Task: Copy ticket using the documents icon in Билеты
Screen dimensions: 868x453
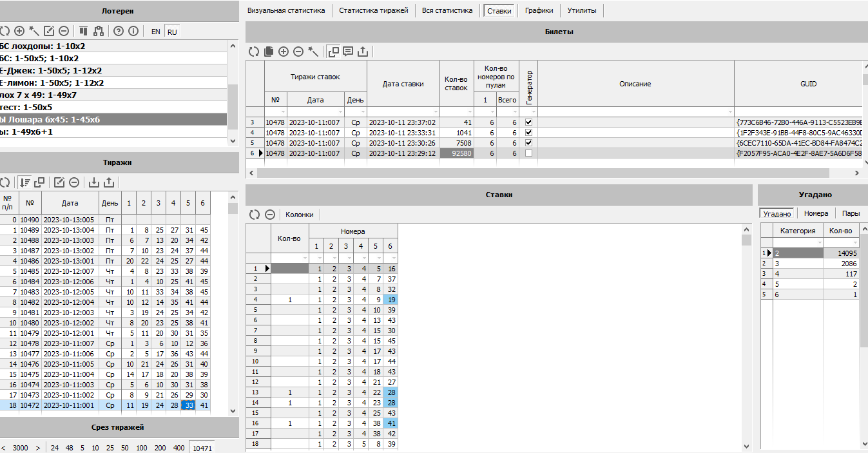Action: pos(269,52)
